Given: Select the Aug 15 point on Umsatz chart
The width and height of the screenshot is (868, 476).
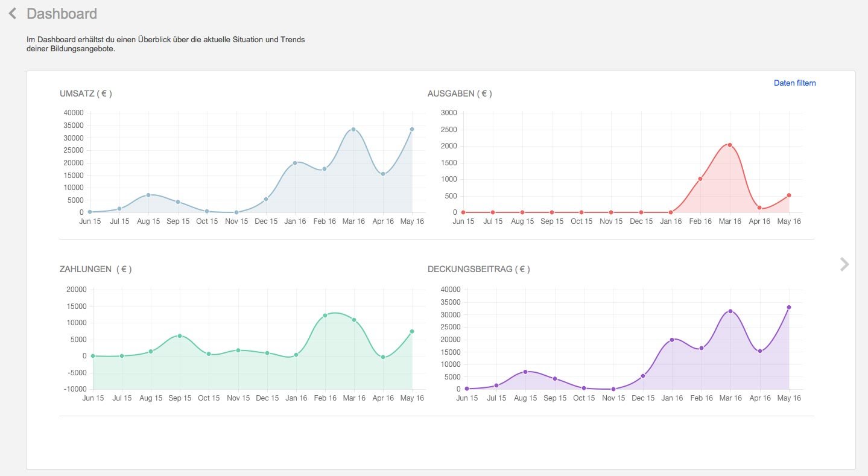Looking at the screenshot, I should tap(148, 195).
